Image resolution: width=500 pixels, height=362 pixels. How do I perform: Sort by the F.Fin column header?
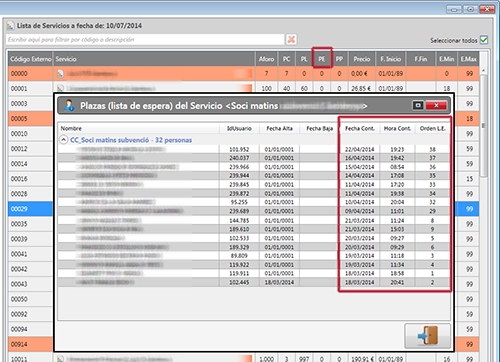click(421, 59)
